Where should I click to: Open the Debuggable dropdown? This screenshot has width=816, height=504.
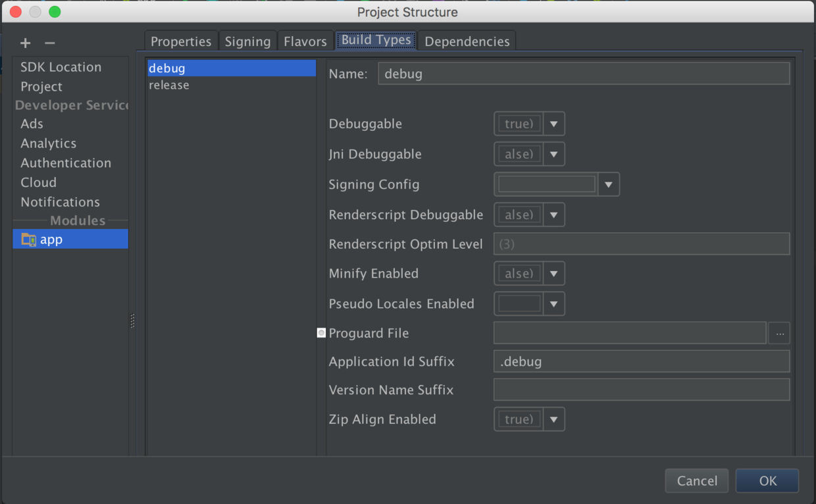click(x=553, y=124)
